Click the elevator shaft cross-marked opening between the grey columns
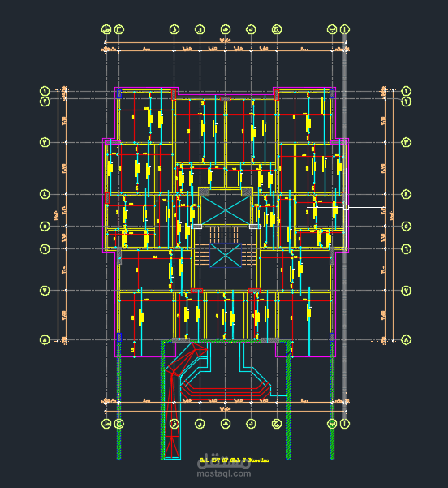 coord(226,210)
